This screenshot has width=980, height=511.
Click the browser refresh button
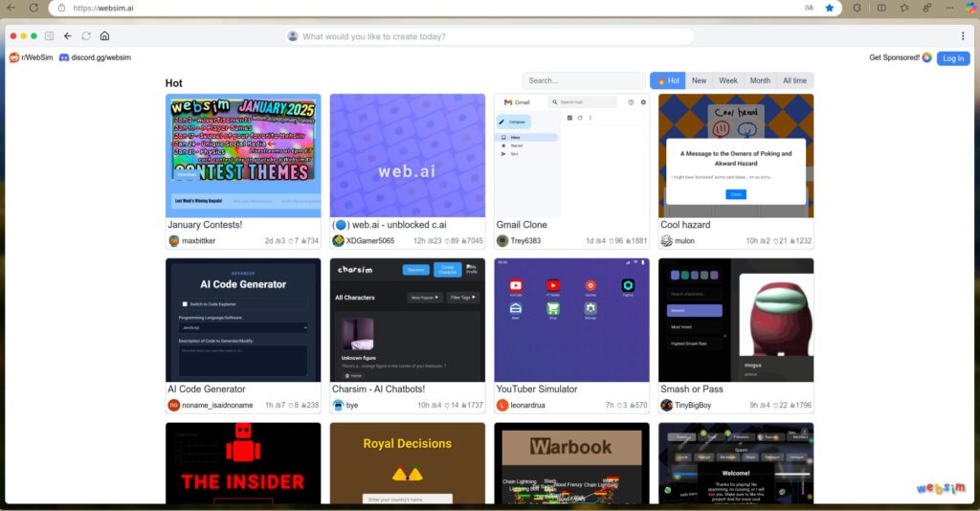[x=33, y=8]
